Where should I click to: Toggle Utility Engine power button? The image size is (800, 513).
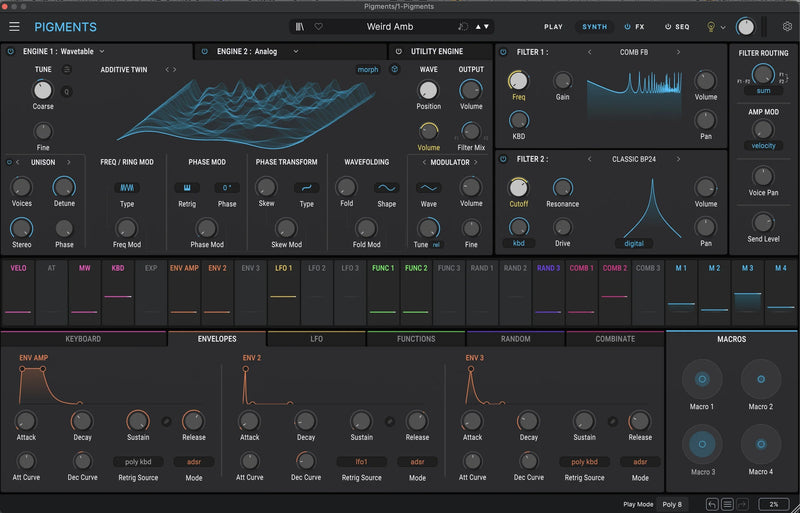click(399, 52)
